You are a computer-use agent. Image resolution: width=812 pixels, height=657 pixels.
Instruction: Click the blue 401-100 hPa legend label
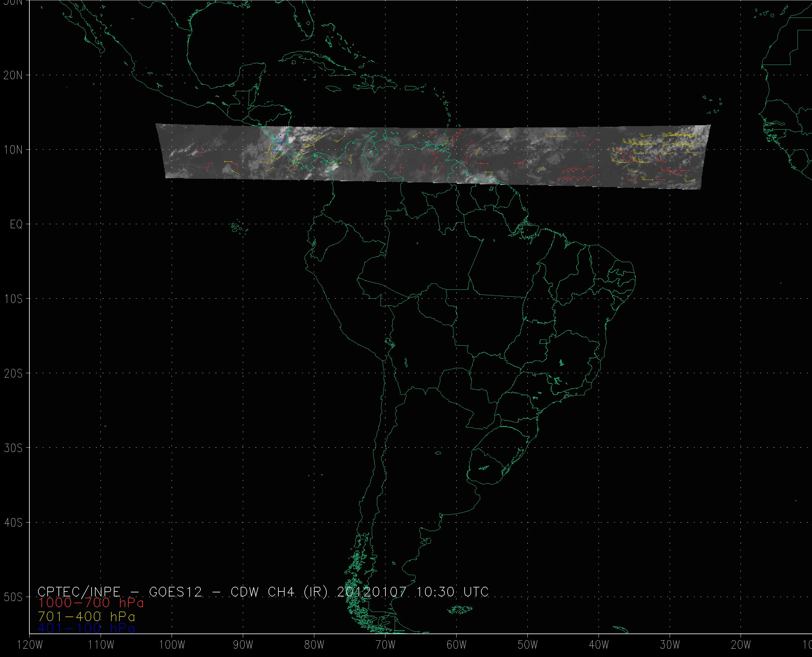[86, 628]
